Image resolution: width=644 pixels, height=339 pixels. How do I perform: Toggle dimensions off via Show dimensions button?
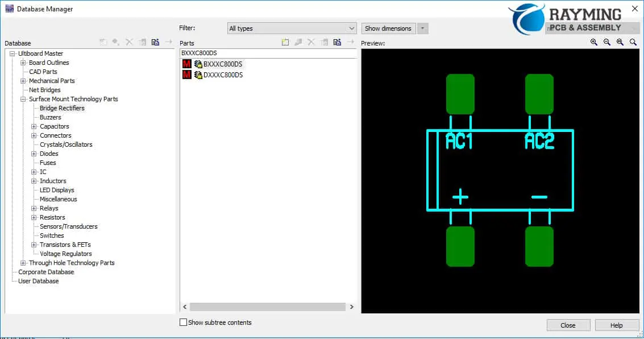[x=388, y=28]
